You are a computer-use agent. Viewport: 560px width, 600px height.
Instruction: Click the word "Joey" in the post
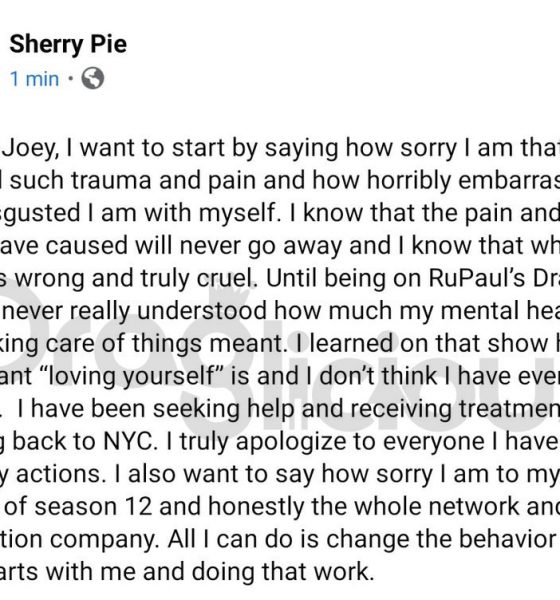coord(30,148)
